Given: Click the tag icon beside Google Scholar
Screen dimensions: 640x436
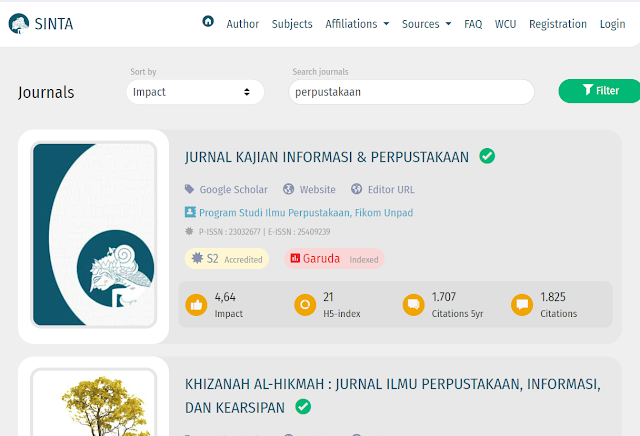Looking at the screenshot, I should coord(189,189).
